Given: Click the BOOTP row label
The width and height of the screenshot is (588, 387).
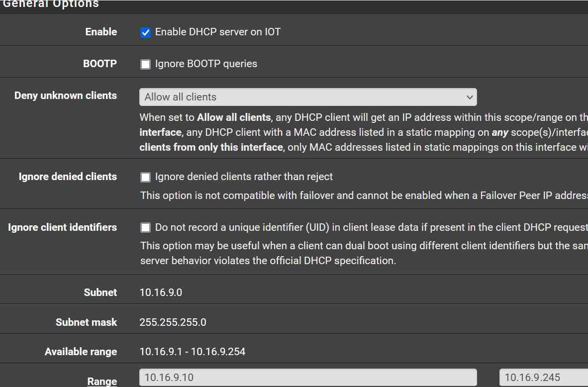Looking at the screenshot, I should (99, 64).
